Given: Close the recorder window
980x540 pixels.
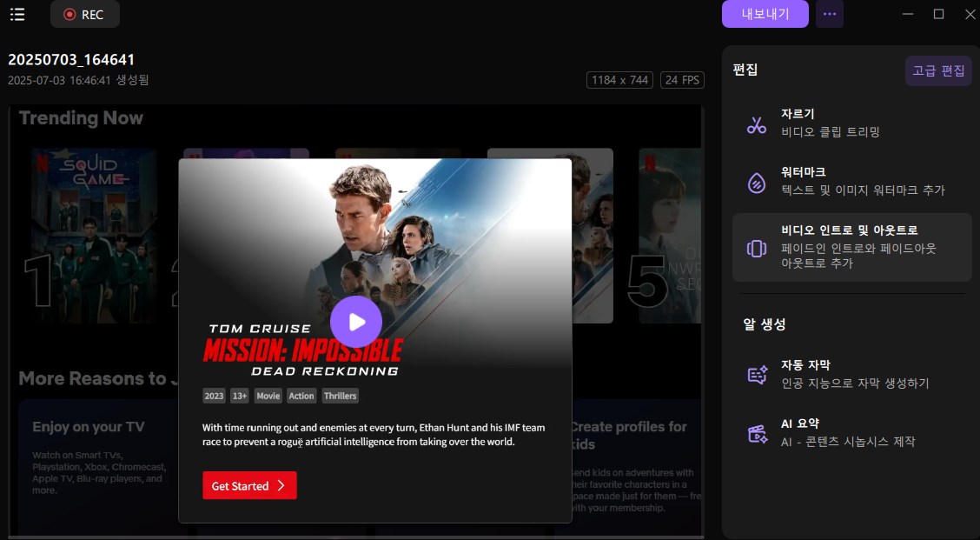Looking at the screenshot, I should (x=970, y=14).
